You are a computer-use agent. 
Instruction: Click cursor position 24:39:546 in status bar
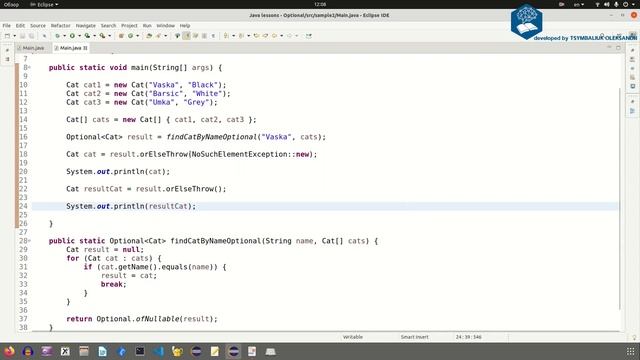(469, 337)
